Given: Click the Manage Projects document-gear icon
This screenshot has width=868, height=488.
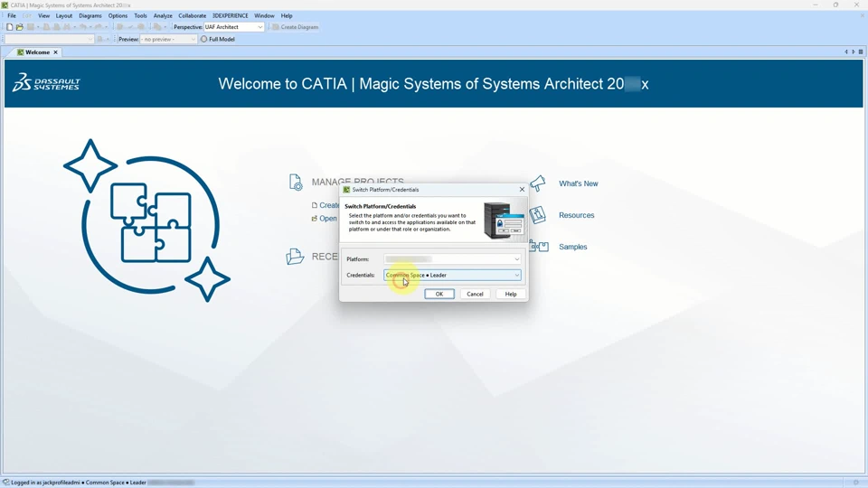Looking at the screenshot, I should [x=296, y=182].
